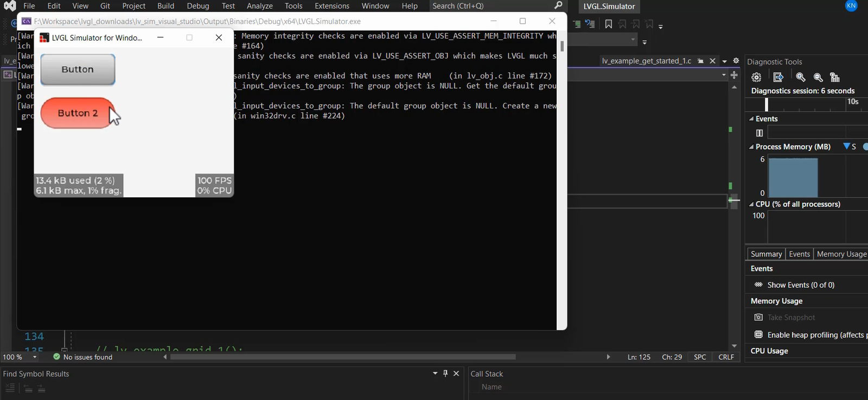Click the LVGL Simulator red logo icon
Screen dimensions: 868x400
click(x=44, y=37)
